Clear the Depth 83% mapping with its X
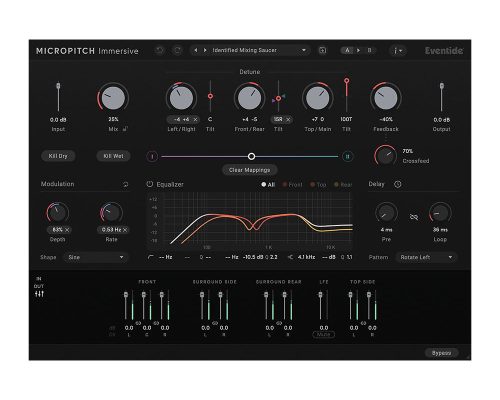 click(x=67, y=230)
